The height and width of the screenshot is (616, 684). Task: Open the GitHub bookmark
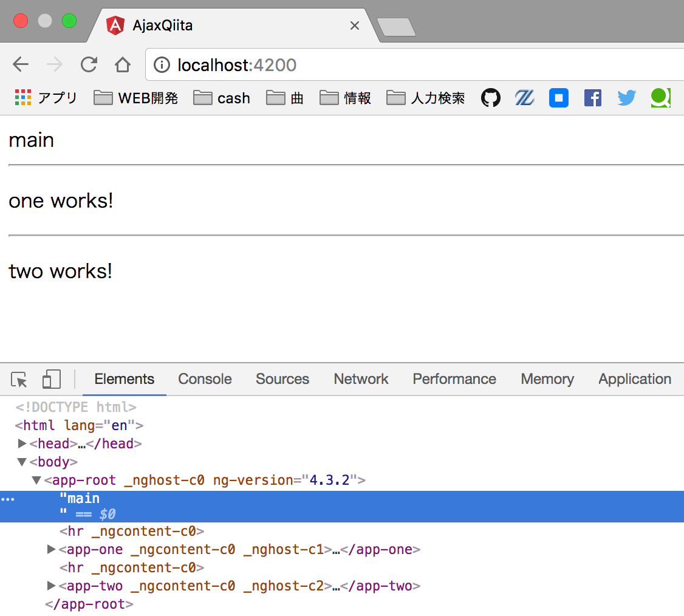click(491, 97)
